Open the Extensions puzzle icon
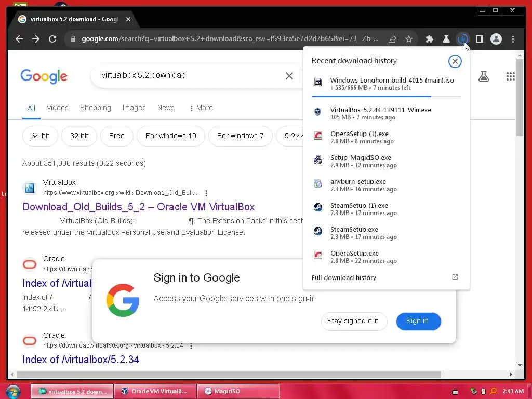 pos(430,39)
